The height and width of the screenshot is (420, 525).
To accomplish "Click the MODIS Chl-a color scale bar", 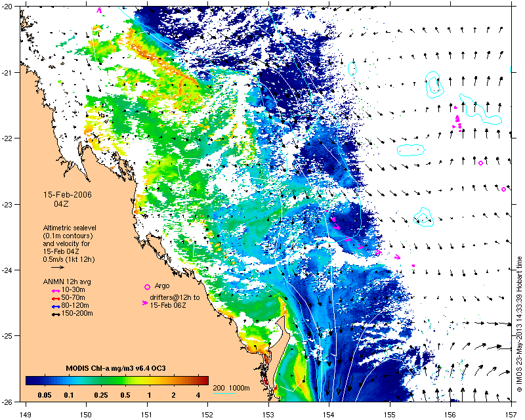I will point(117,381).
